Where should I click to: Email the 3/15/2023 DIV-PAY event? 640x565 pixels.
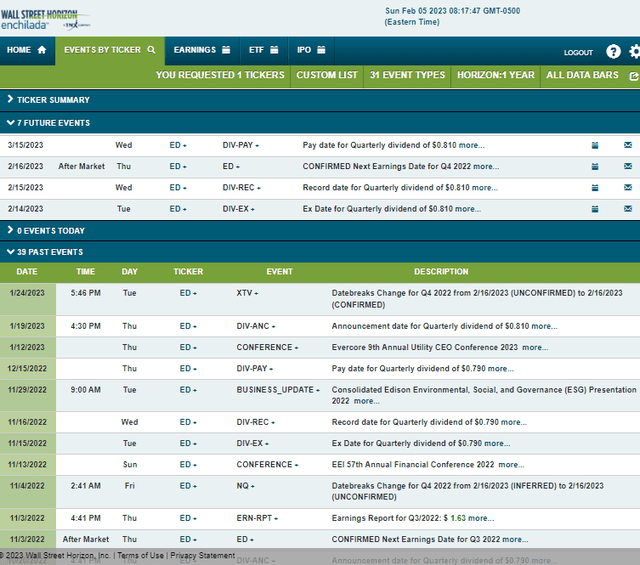click(x=628, y=145)
